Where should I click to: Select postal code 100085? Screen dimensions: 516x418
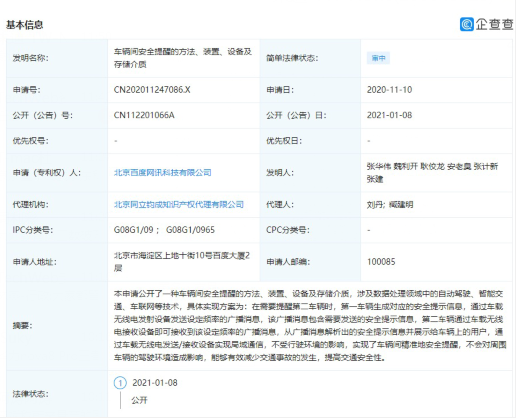(381, 262)
